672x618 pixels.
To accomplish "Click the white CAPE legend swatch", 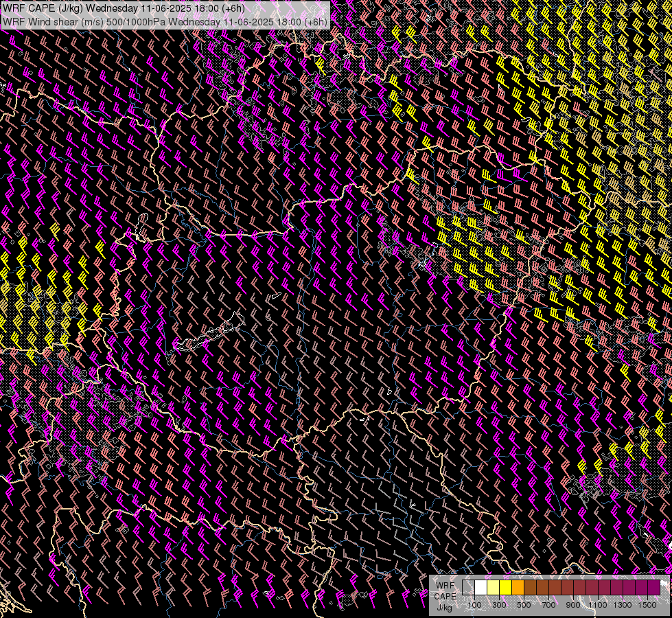I will tap(481, 588).
